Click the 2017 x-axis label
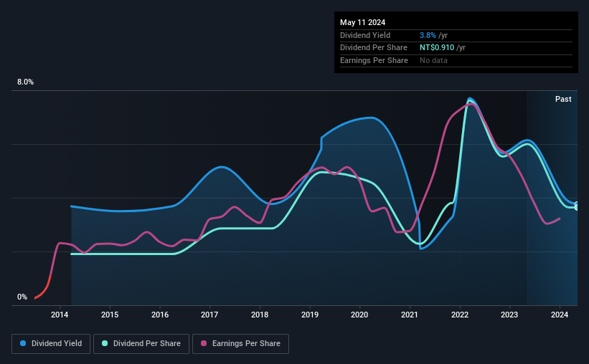Image resolution: width=589 pixels, height=364 pixels. [x=209, y=315]
